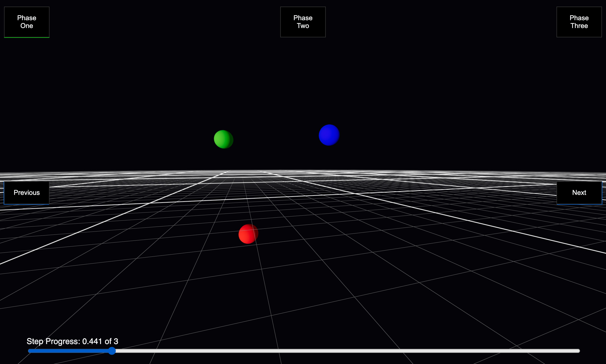Open the Phase Two tab
The image size is (606, 364).
pyautogui.click(x=303, y=22)
